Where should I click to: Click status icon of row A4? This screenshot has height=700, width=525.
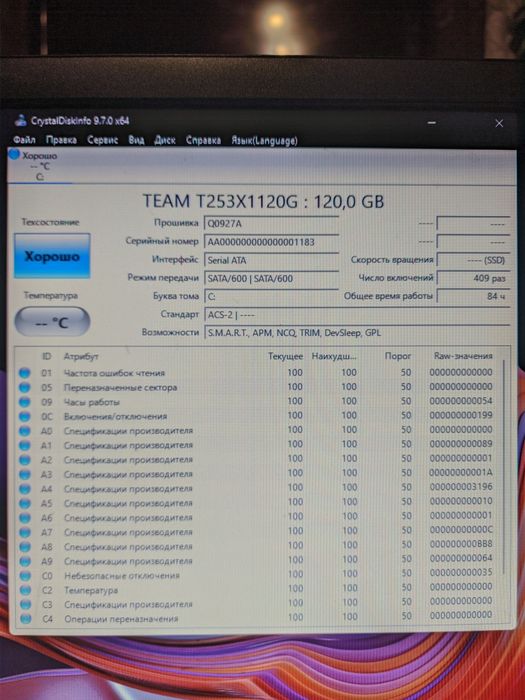click(x=25, y=489)
